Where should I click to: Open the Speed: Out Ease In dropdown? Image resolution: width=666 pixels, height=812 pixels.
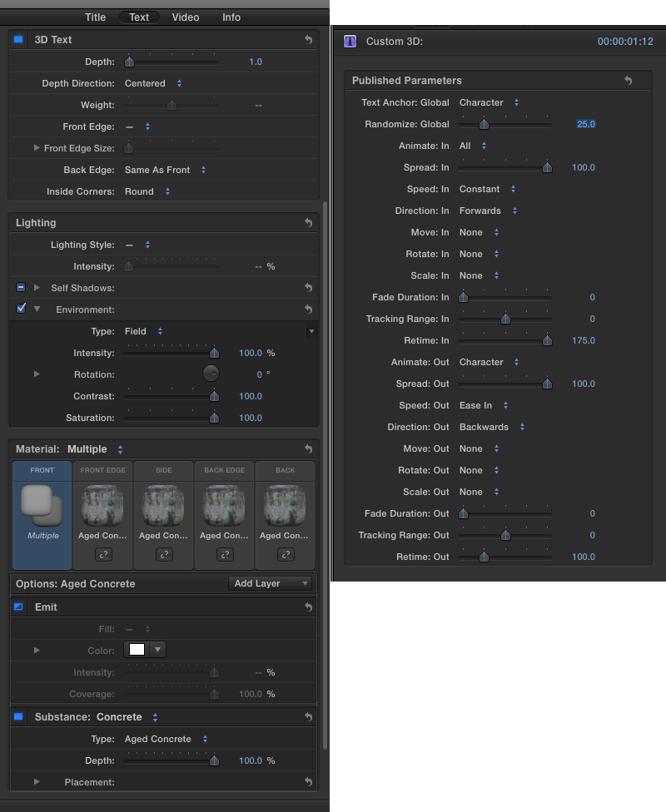484,405
